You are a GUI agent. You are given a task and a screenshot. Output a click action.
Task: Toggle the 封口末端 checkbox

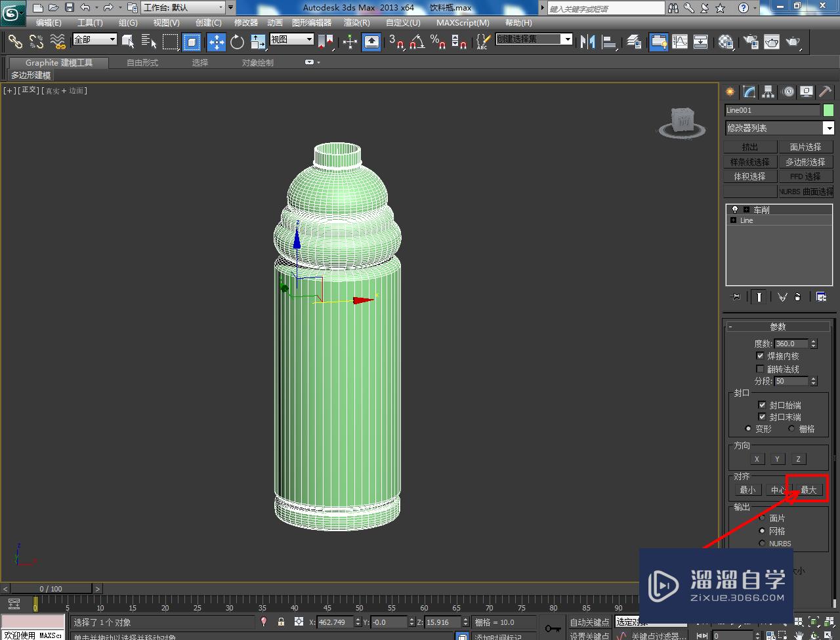click(x=762, y=417)
